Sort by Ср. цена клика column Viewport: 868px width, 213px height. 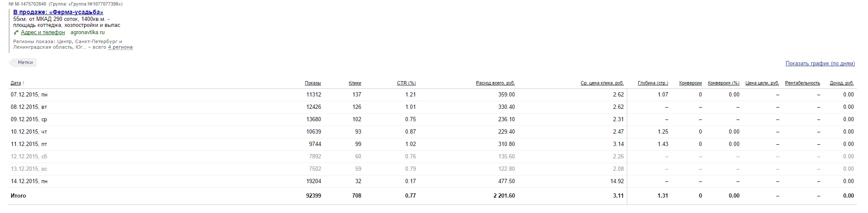pyautogui.click(x=602, y=83)
